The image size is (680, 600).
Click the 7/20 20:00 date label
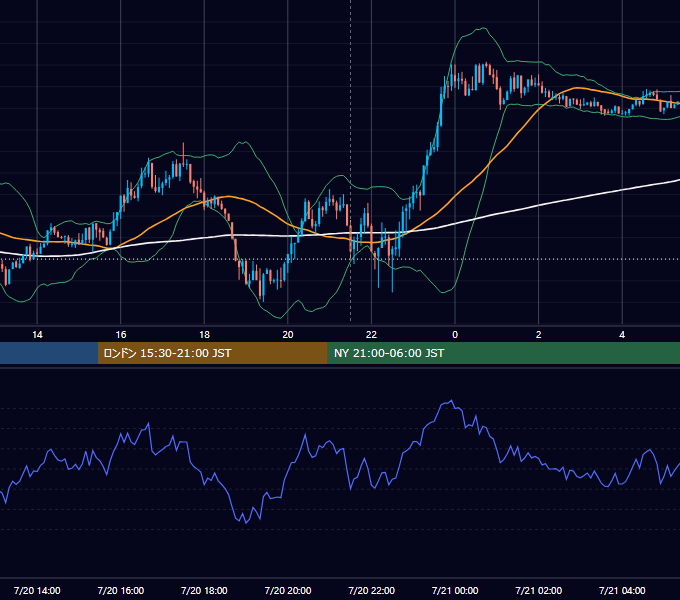[288, 590]
